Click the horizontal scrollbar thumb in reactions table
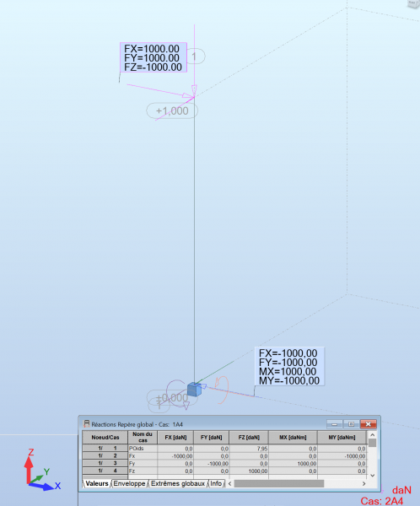The image size is (420, 506). click(x=279, y=483)
